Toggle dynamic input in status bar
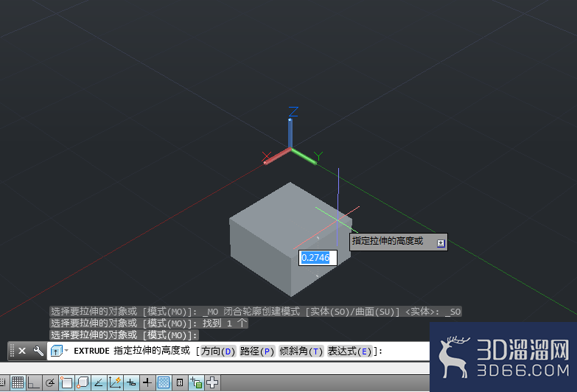 click(x=131, y=383)
